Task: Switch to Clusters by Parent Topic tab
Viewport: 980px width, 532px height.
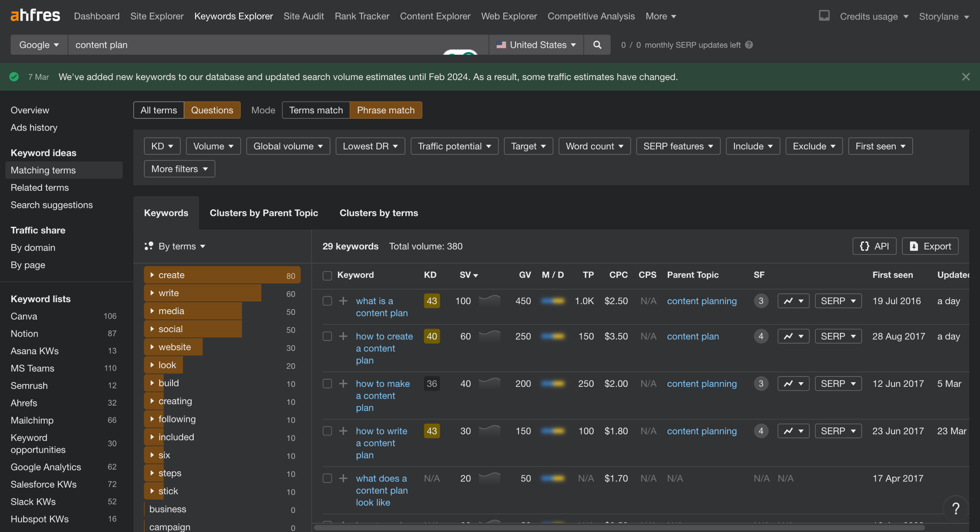Action: [x=264, y=213]
